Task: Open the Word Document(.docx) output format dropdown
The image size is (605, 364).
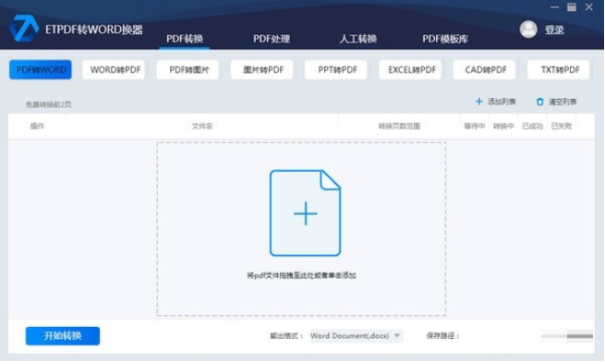Action: [357, 335]
